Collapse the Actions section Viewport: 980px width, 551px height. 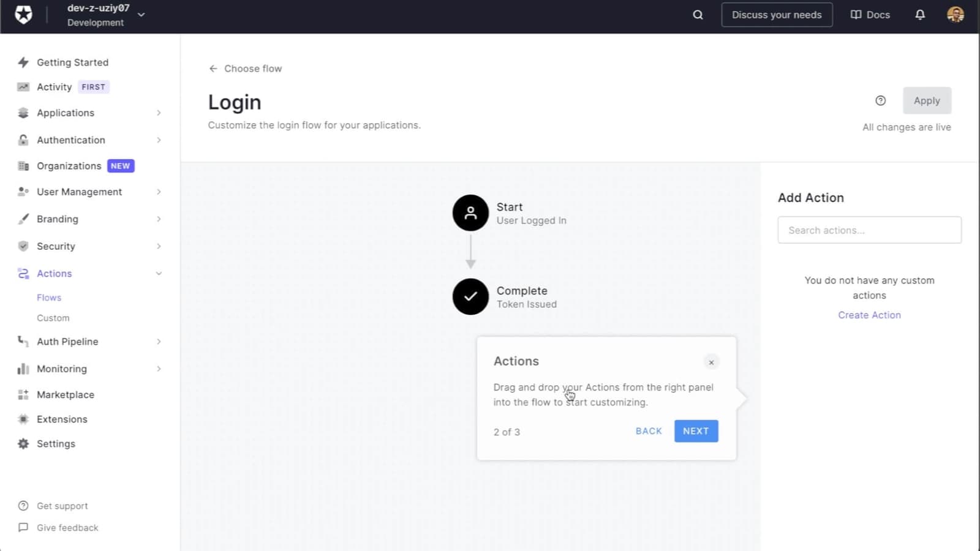click(159, 273)
